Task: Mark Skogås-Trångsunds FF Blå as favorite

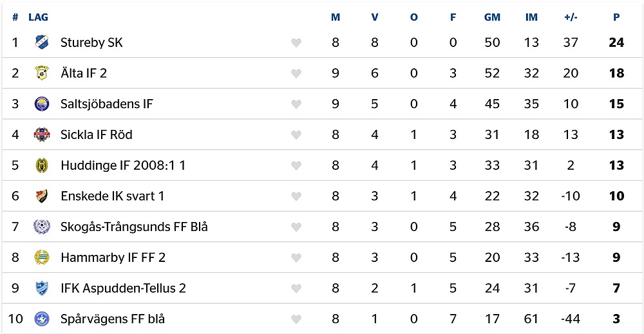Action: (296, 227)
